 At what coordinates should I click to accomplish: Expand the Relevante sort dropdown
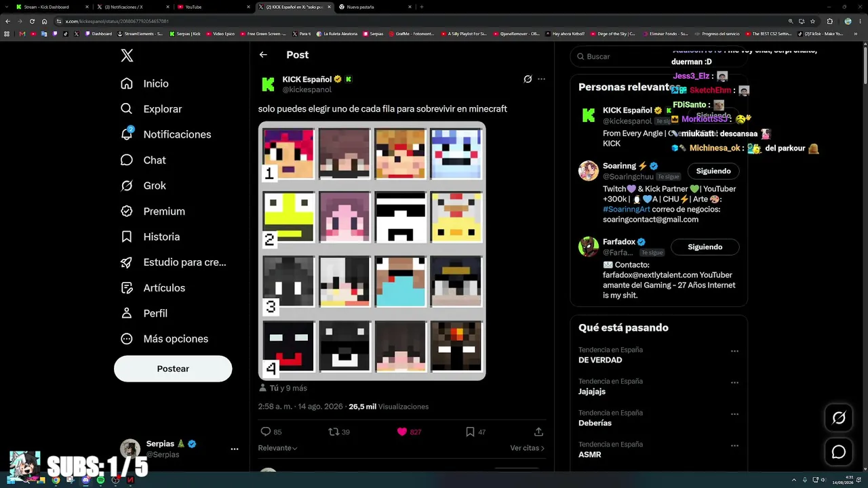pos(277,448)
